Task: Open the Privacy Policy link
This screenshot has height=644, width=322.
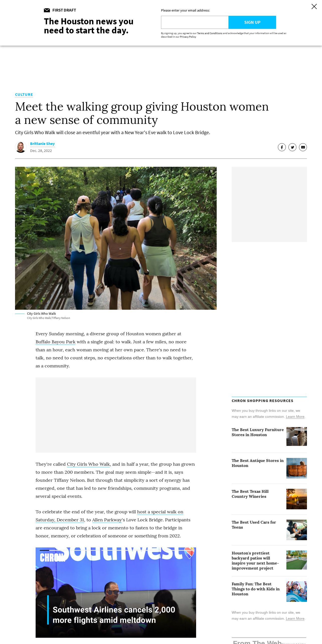Action: [188, 37]
